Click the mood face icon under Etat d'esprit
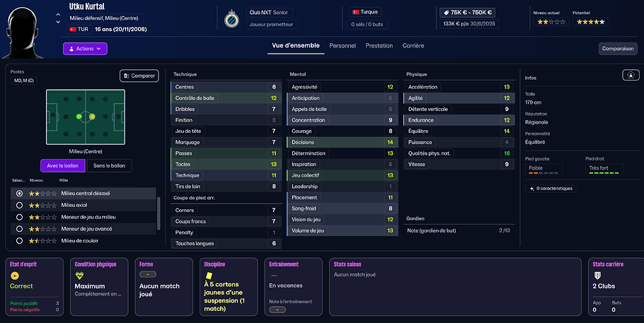The height and width of the screenshot is (323, 644). tap(14, 276)
